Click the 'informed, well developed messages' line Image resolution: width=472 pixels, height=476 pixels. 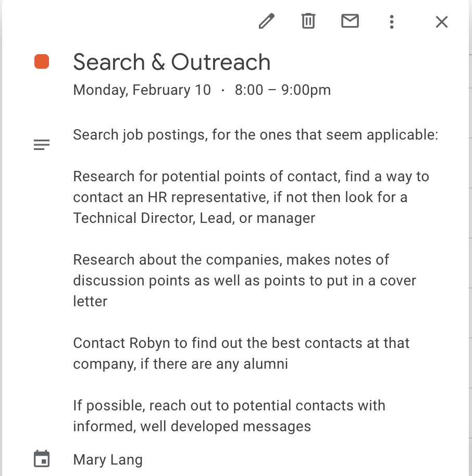(192, 427)
